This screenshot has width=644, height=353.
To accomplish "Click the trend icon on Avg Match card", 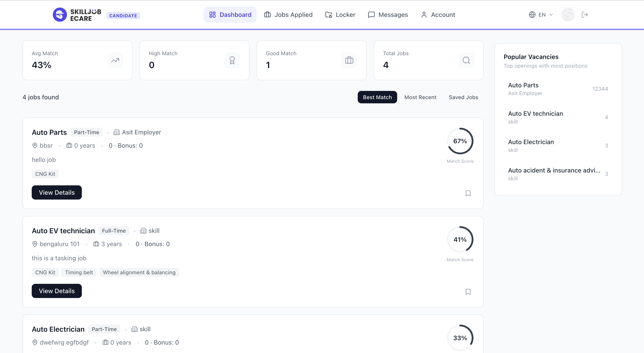I will click(115, 60).
